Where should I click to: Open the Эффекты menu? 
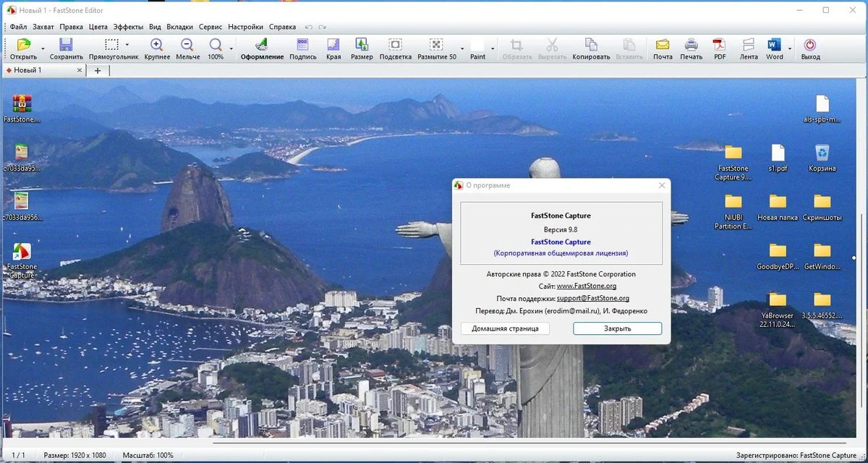(x=128, y=27)
